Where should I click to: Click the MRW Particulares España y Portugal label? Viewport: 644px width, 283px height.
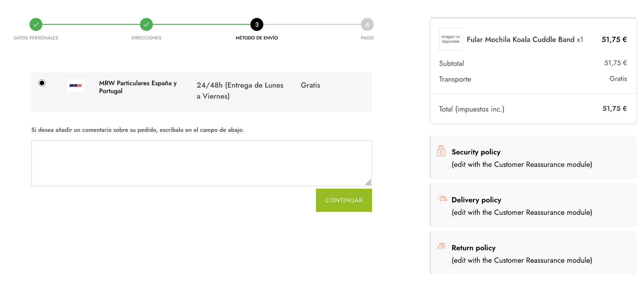[138, 87]
